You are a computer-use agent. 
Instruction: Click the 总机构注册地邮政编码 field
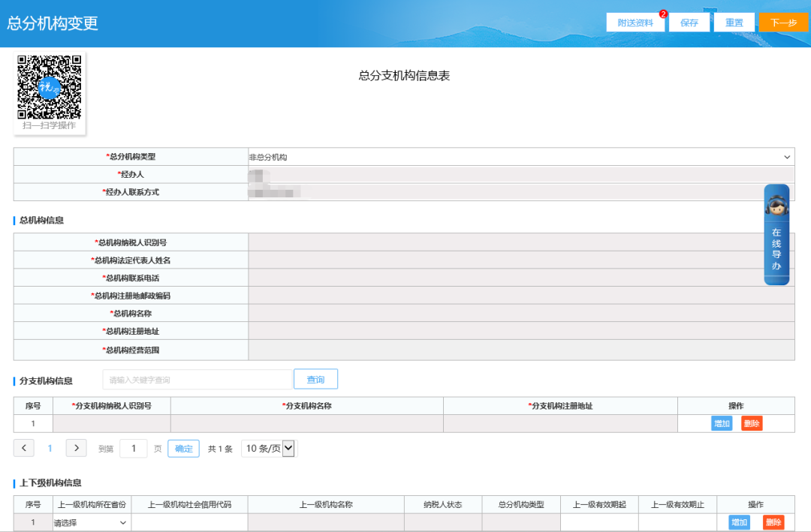coord(521,295)
